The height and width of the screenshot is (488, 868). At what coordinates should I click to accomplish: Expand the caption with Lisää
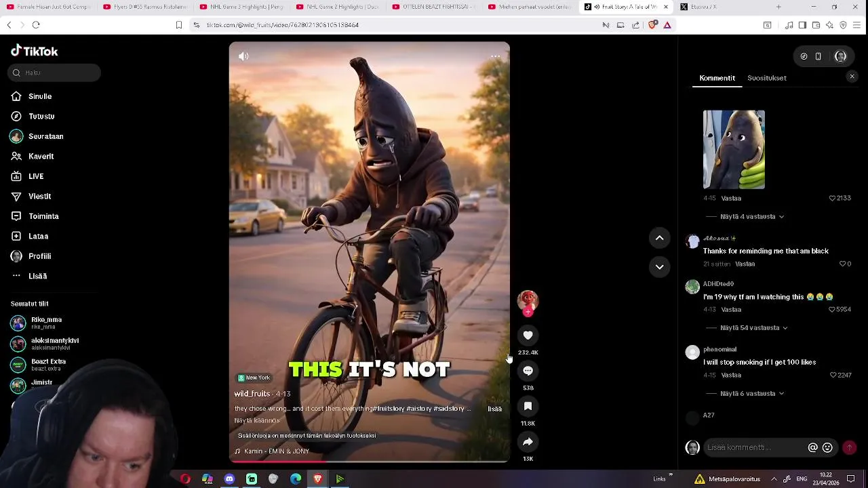495,409
